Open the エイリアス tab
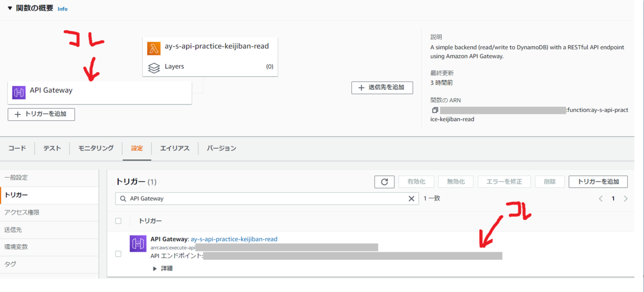This screenshot has height=292, width=644. 175,148
